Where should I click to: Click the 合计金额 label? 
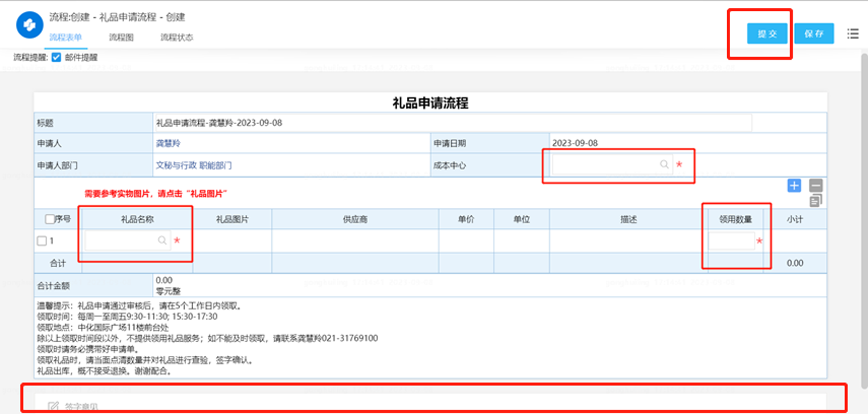click(53, 285)
